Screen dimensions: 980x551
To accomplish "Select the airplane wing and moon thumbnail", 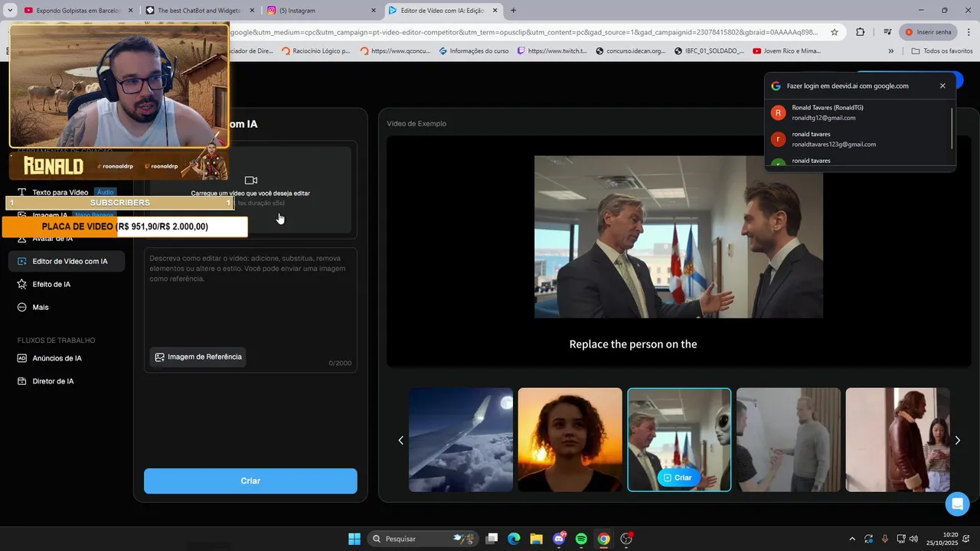I will tap(461, 440).
